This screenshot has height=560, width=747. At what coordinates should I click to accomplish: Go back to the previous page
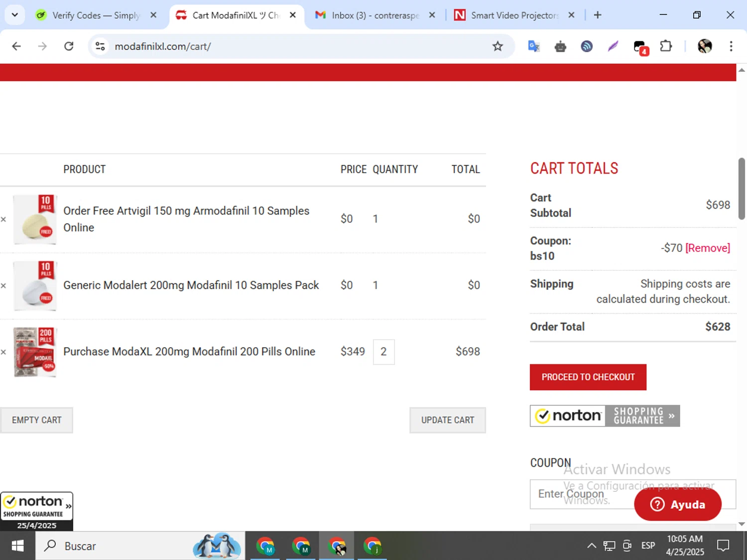click(16, 46)
